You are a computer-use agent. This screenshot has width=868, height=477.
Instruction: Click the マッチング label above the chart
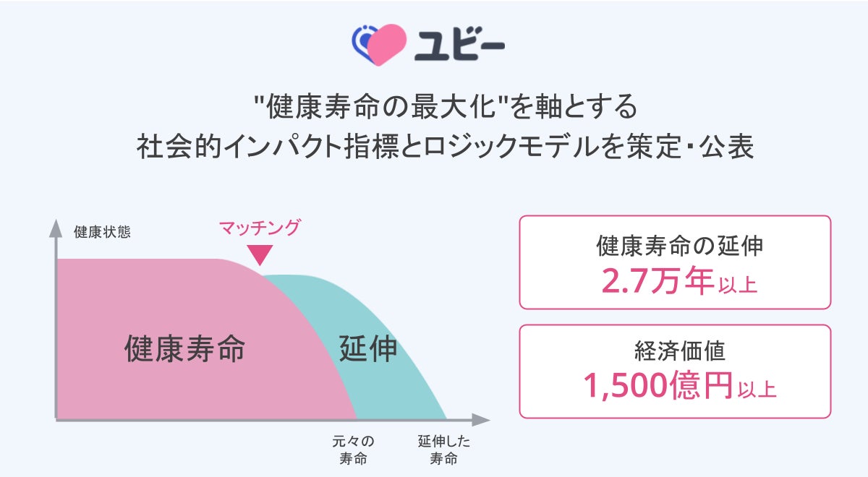click(x=260, y=228)
